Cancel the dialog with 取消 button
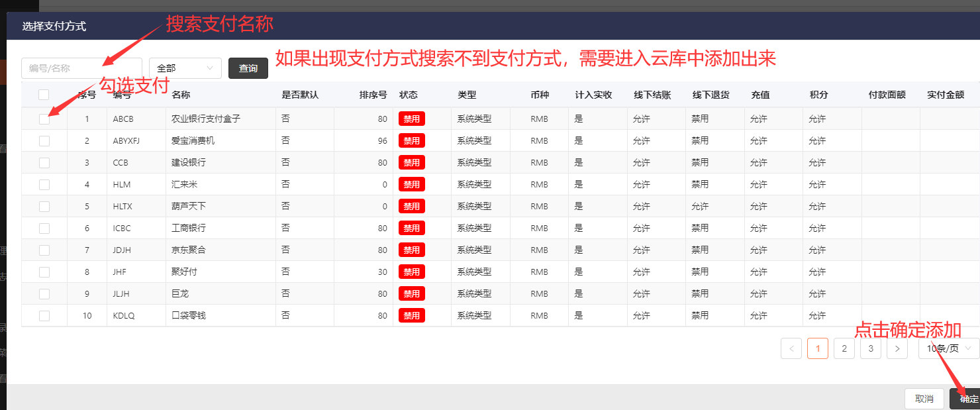 pyautogui.click(x=924, y=399)
